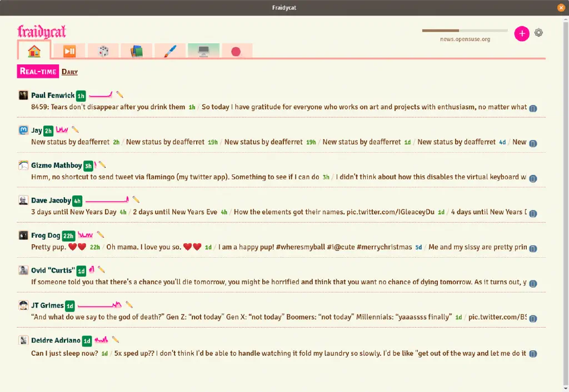Image resolution: width=569 pixels, height=392 pixels.
Task: Open post "3 days until New Years Day"
Action: click(x=74, y=212)
